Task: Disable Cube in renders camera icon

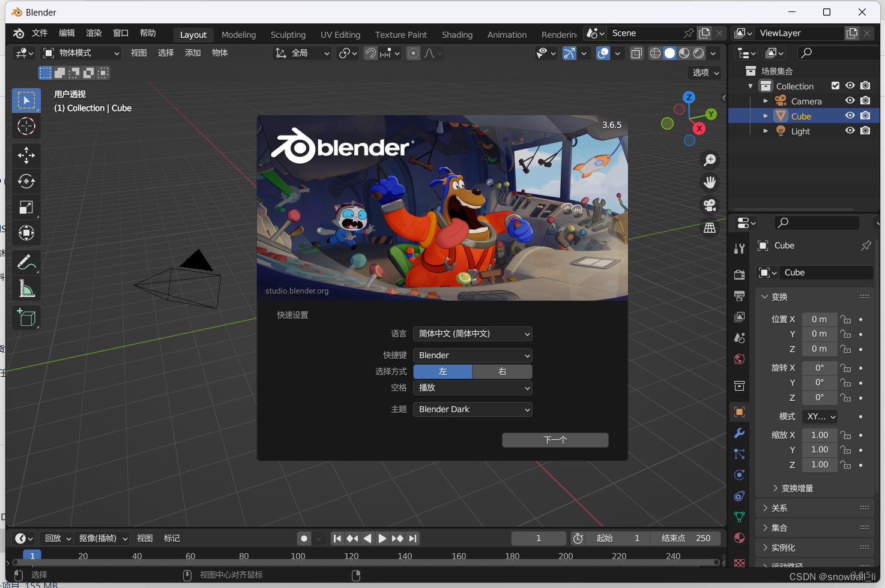Action: coord(865,116)
